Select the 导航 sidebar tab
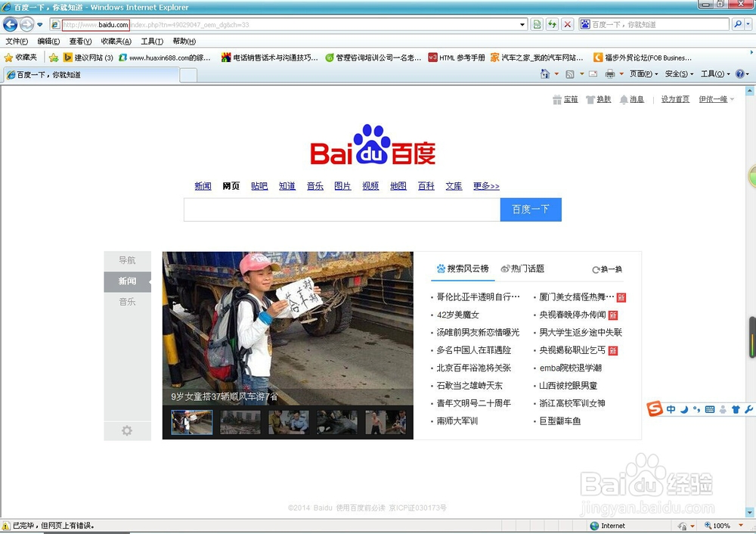The width and height of the screenshot is (756, 534). click(127, 260)
